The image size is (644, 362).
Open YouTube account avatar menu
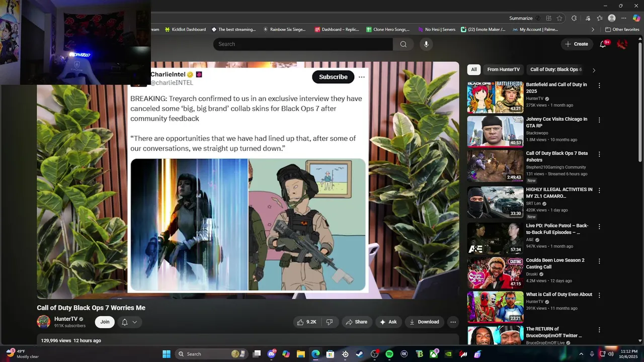[622, 44]
